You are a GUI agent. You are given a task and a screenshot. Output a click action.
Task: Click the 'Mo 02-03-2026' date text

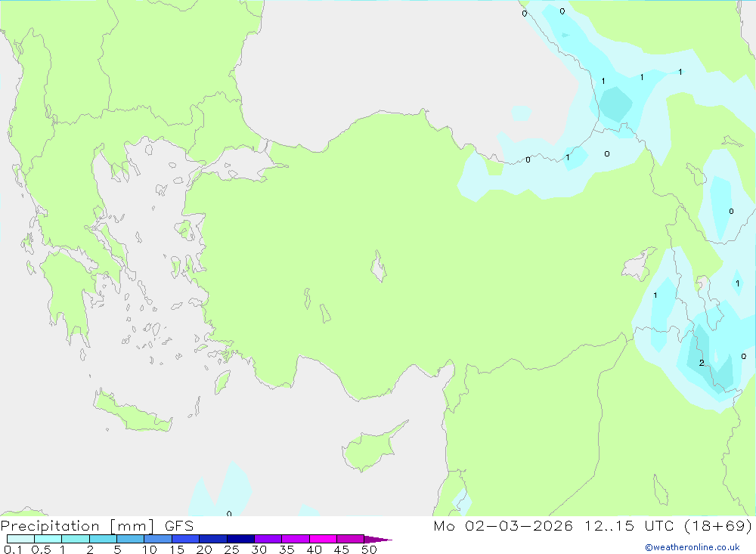[503, 525]
